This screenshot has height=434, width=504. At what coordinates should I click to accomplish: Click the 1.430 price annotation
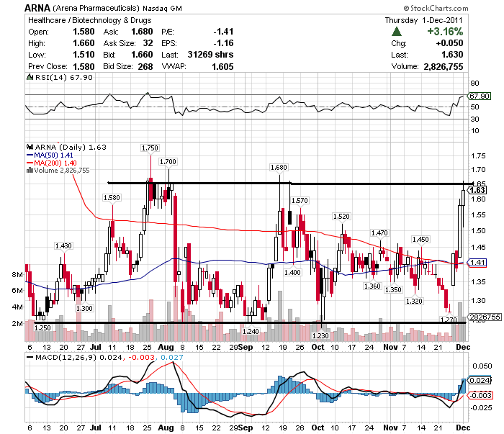pyautogui.click(x=63, y=245)
